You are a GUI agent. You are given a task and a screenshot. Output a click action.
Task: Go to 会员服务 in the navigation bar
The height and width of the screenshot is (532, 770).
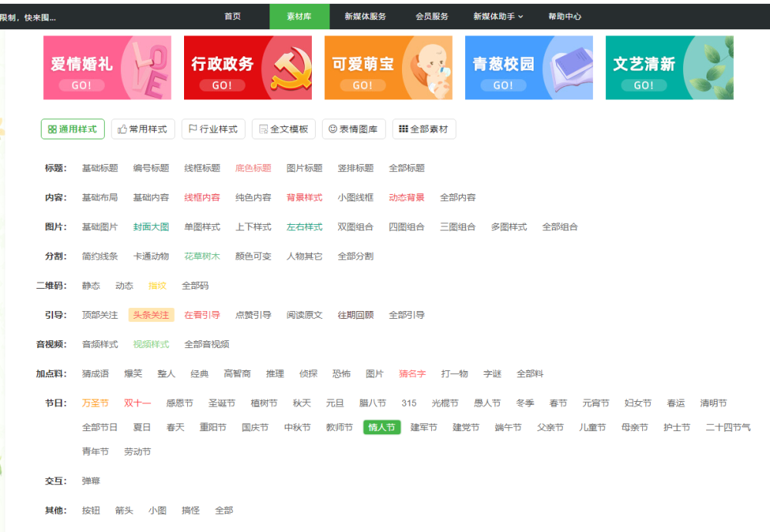(432, 16)
